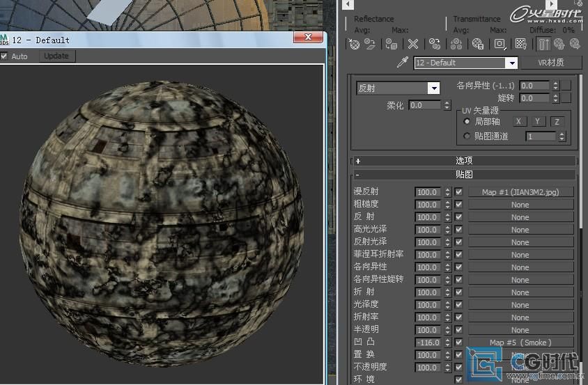Click the Y axis button
The image size is (588, 385).
point(538,121)
